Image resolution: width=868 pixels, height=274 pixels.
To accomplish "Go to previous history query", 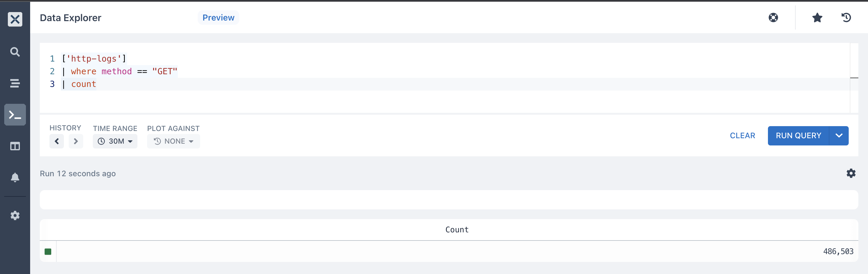I will pyautogui.click(x=57, y=141).
